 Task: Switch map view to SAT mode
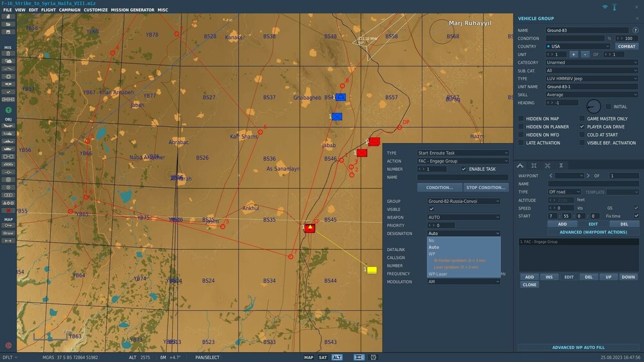coord(323,357)
